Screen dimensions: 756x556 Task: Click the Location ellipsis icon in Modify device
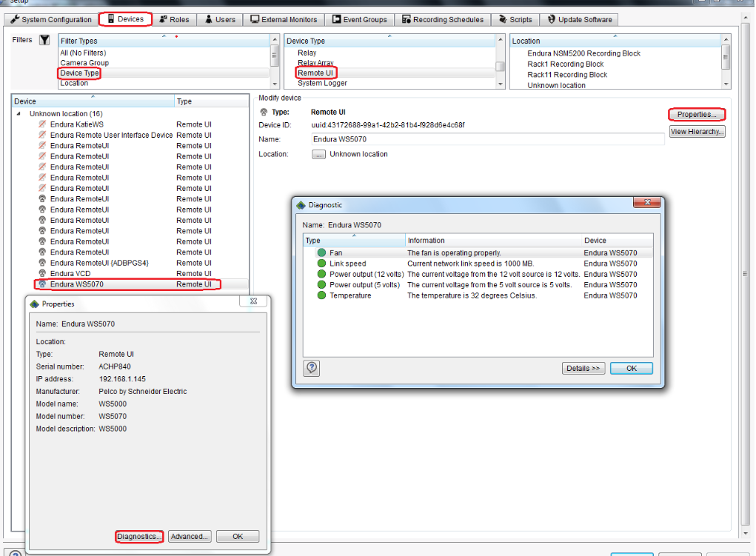pyautogui.click(x=318, y=154)
